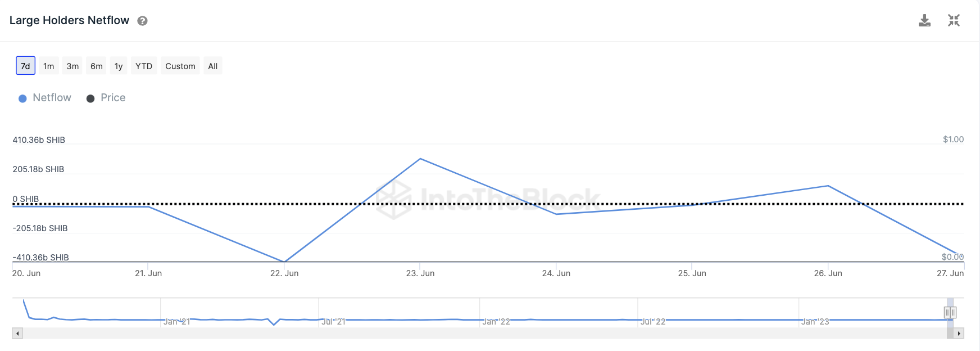Click the download chart icon
This screenshot has height=351, width=980.
[x=924, y=21]
